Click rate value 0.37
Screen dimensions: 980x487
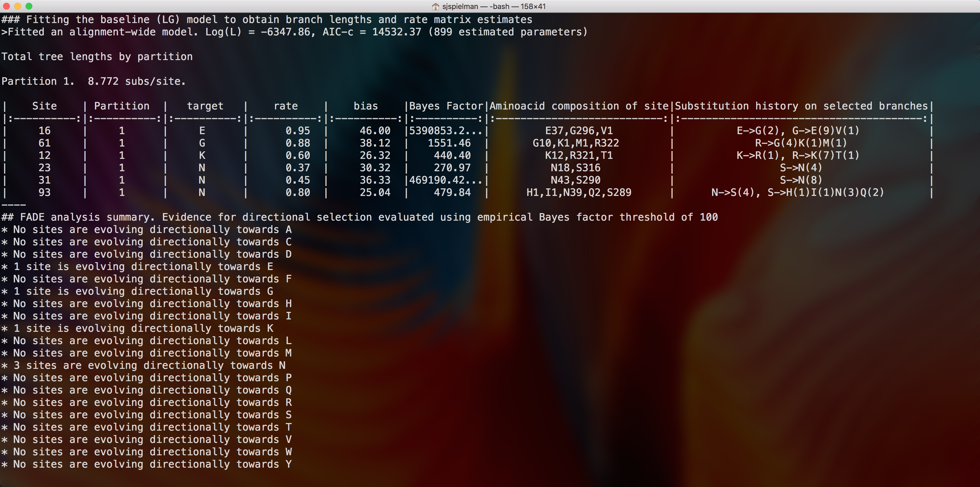[x=298, y=168]
